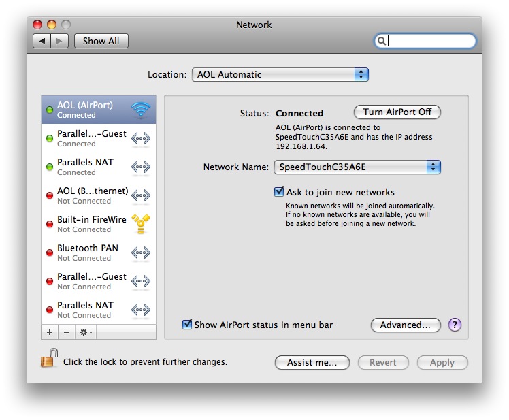Click the green status dot for AOL (AirPort)
509x420 pixels.
click(50, 110)
